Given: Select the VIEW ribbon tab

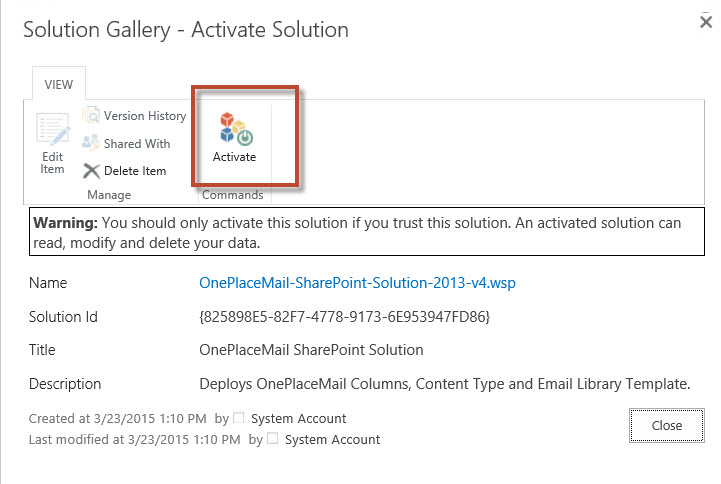Looking at the screenshot, I should pyautogui.click(x=58, y=85).
